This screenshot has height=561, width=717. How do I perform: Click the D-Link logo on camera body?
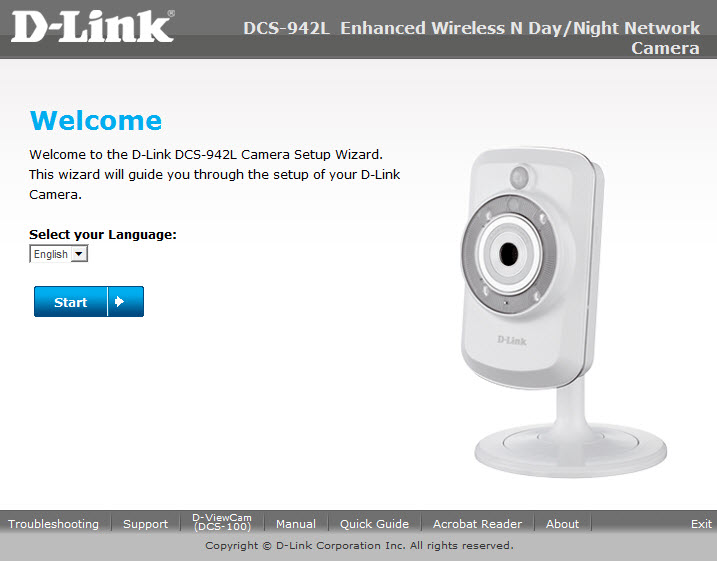(512, 340)
